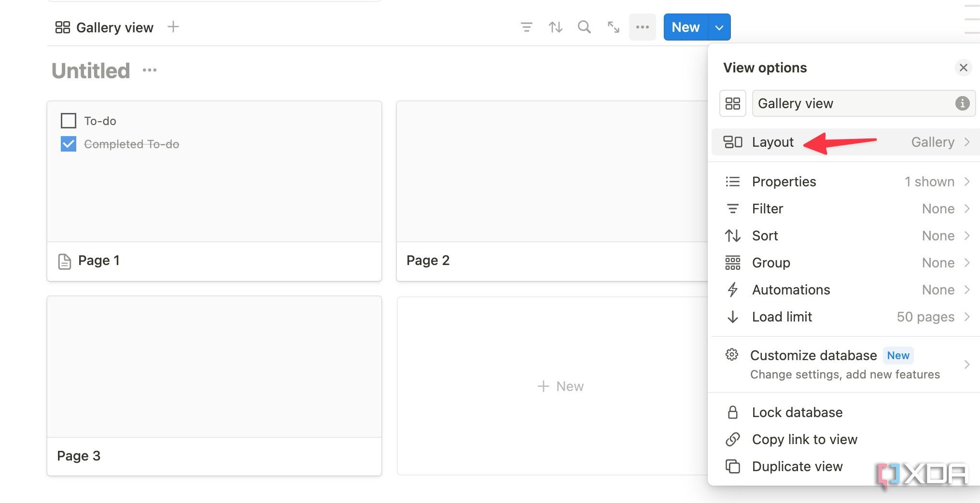Open the Properties menu item
Screen dimensions: 980x503
coord(846,182)
